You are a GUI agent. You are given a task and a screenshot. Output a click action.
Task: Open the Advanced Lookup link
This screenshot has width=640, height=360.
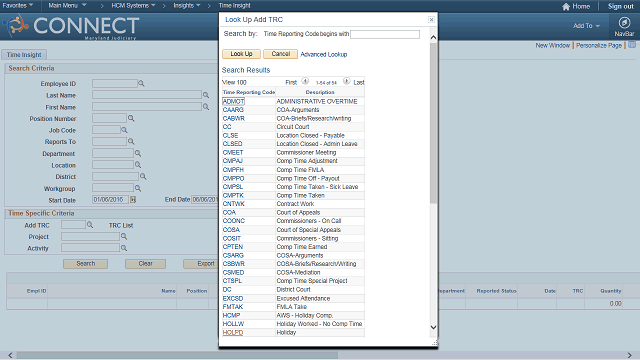(x=324, y=54)
